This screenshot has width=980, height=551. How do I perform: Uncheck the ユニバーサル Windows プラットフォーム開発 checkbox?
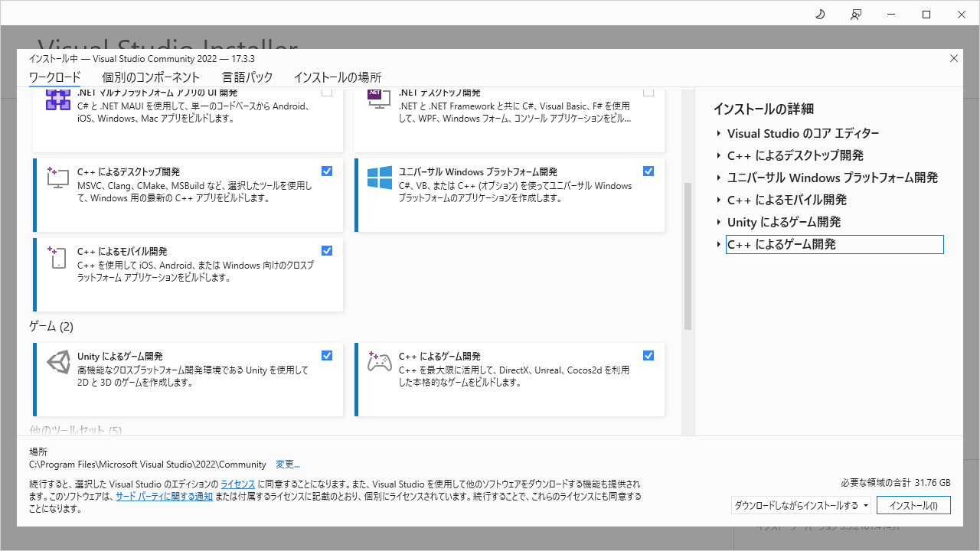click(x=648, y=171)
